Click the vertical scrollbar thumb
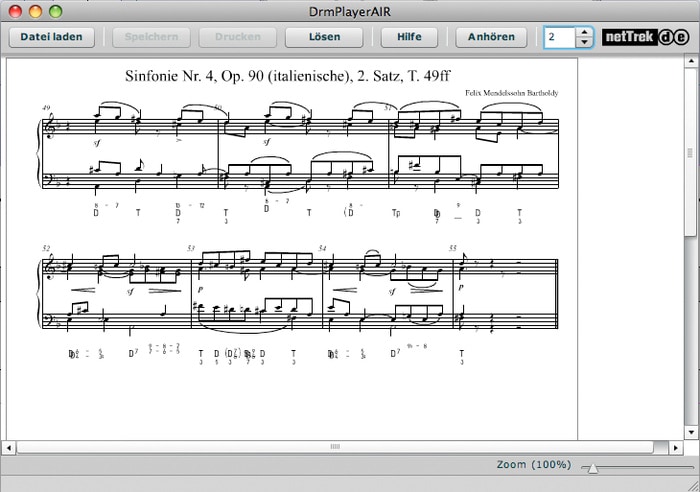Screen dimensions: 700x492 (x=691, y=153)
